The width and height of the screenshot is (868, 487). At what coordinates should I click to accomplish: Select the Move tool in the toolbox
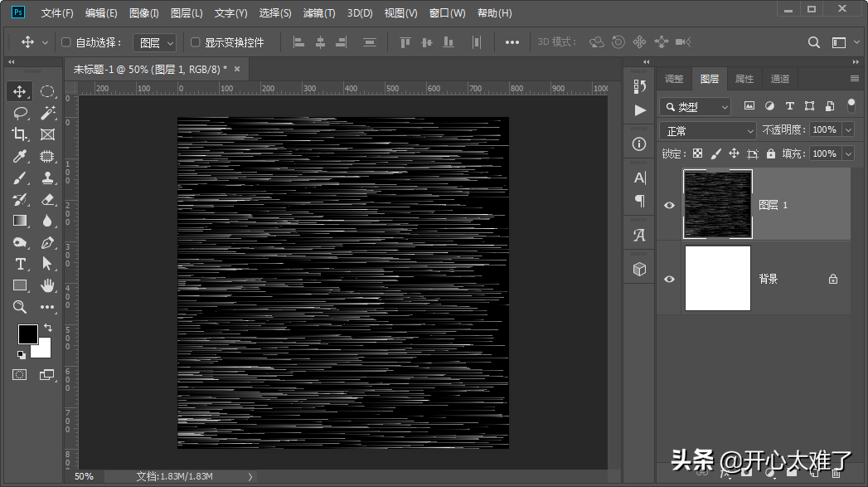tap(20, 91)
